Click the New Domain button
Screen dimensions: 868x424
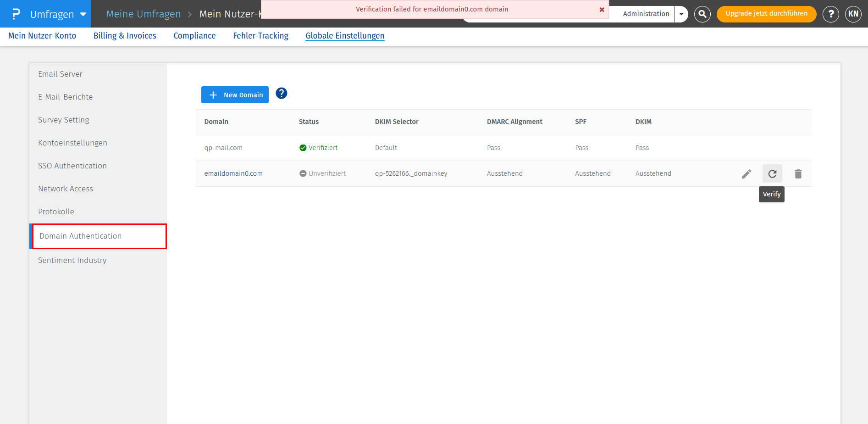point(235,95)
